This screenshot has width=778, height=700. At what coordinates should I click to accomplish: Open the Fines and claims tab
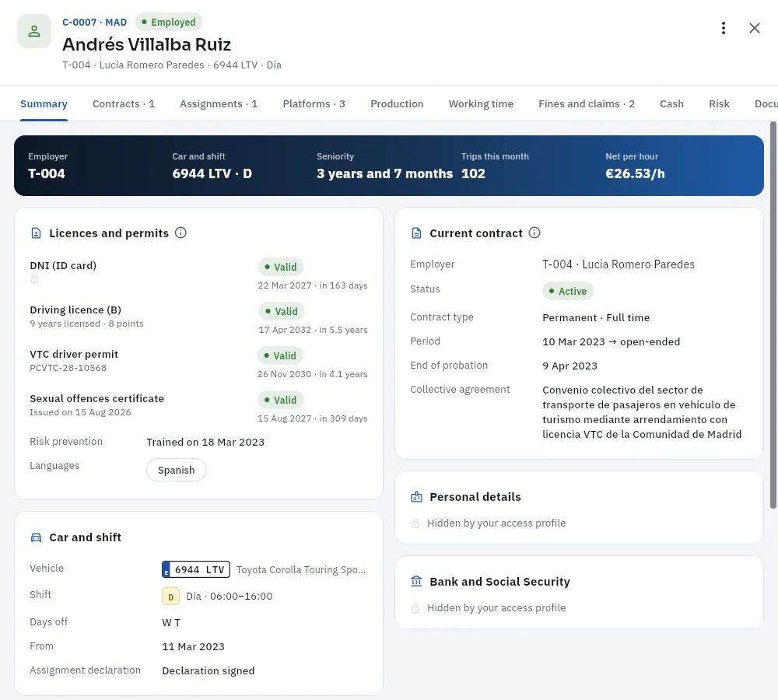(x=587, y=103)
